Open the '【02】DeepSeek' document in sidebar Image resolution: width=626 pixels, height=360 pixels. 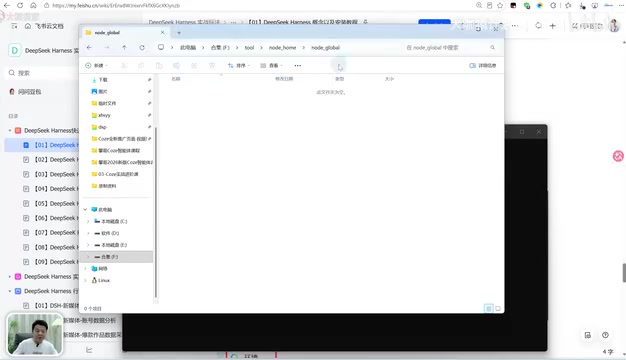pyautogui.click(x=51, y=160)
